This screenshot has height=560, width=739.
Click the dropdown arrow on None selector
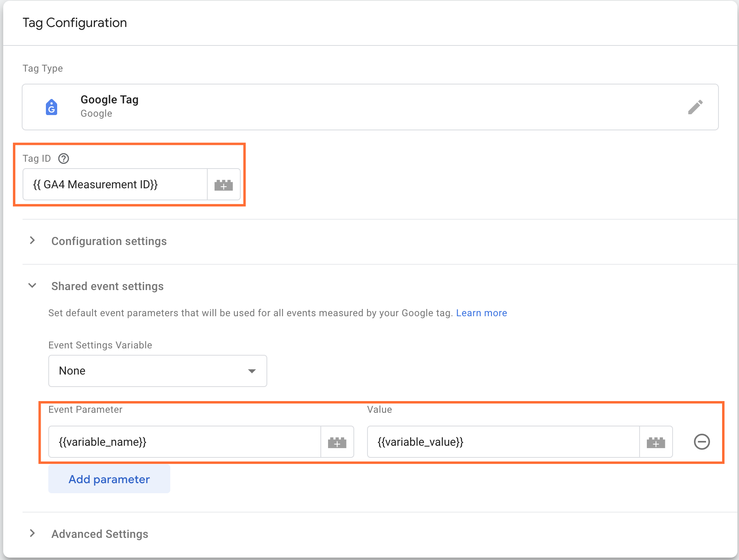point(252,371)
